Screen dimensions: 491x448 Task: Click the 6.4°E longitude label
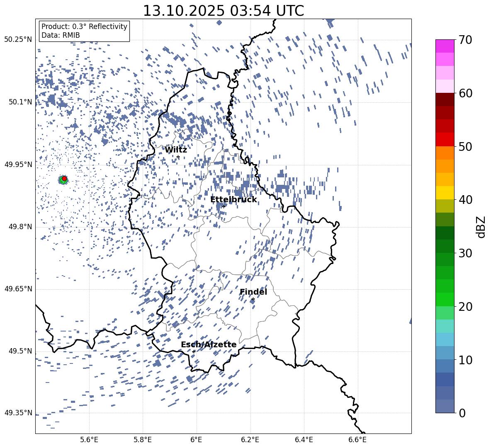(304, 440)
